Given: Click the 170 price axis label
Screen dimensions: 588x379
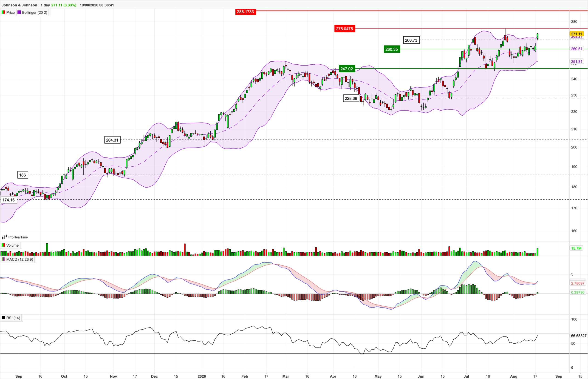Looking at the screenshot, I should click(x=574, y=208).
